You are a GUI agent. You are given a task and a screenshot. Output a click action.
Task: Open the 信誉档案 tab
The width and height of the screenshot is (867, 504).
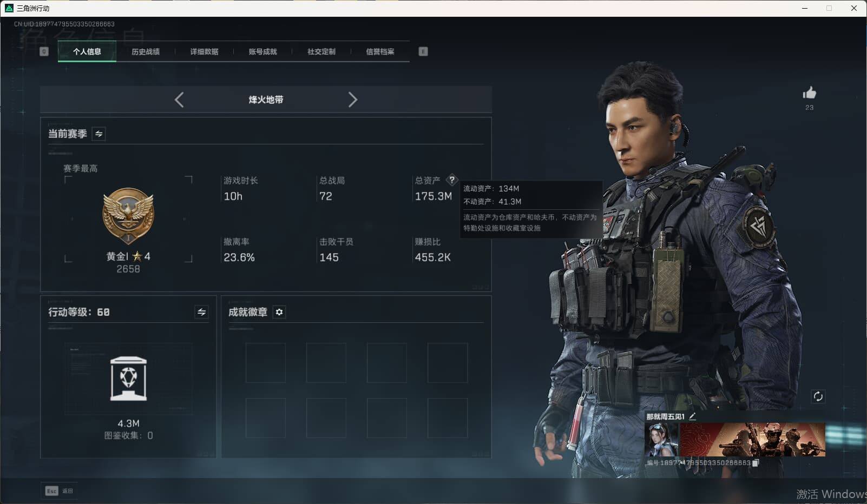(x=380, y=52)
